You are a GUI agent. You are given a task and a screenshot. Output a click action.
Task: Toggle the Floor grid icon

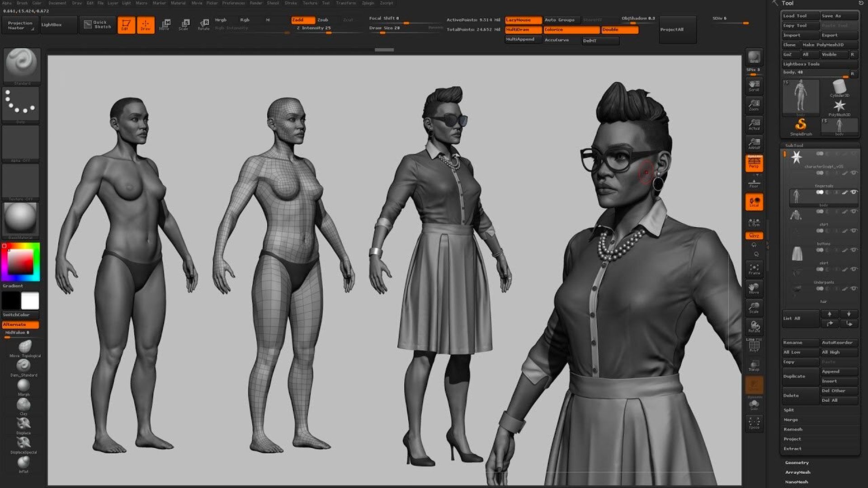point(754,183)
